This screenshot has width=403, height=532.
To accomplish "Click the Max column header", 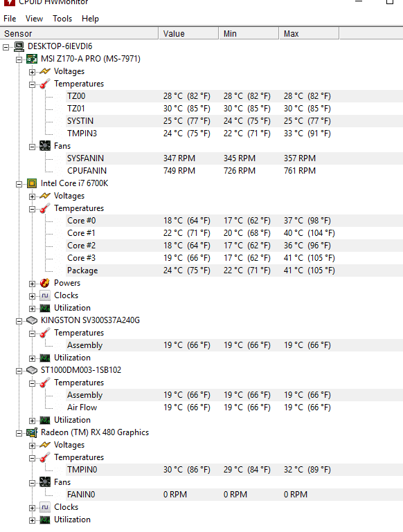I will pos(309,34).
